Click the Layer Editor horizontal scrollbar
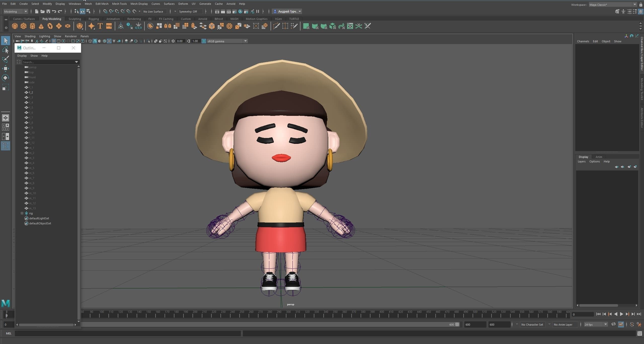 point(598,305)
